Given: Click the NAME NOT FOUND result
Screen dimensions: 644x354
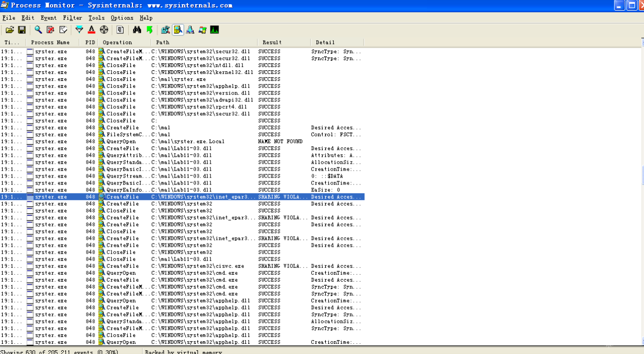Looking at the screenshot, I should coord(280,142).
